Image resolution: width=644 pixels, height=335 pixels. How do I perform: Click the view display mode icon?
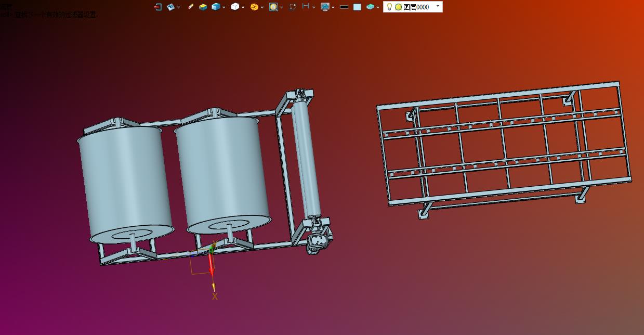(170, 7)
